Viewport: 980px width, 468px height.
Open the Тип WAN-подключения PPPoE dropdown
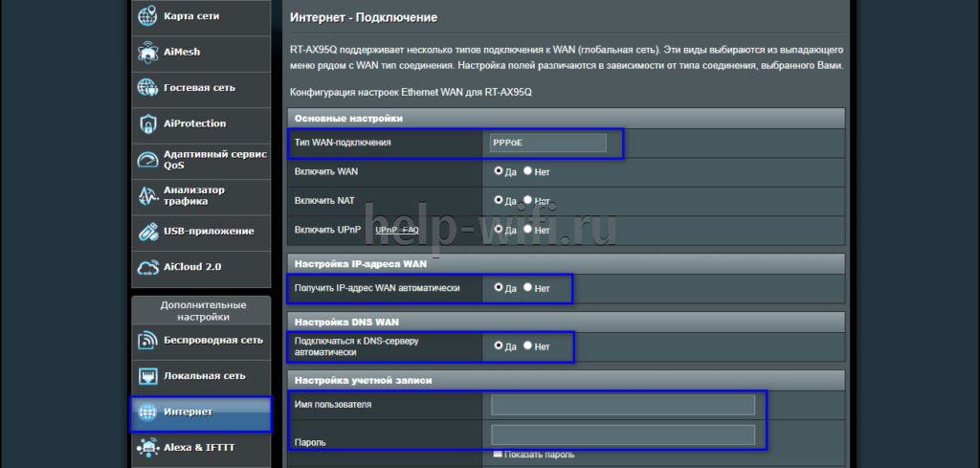click(548, 143)
